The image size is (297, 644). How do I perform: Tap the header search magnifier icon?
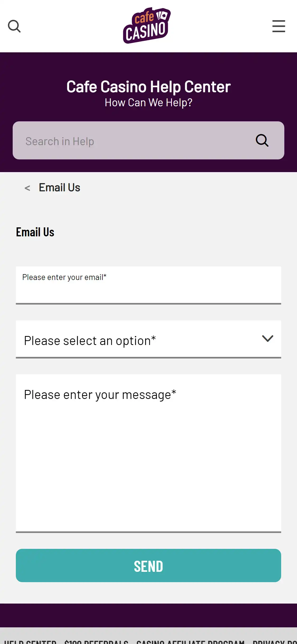[x=14, y=26]
